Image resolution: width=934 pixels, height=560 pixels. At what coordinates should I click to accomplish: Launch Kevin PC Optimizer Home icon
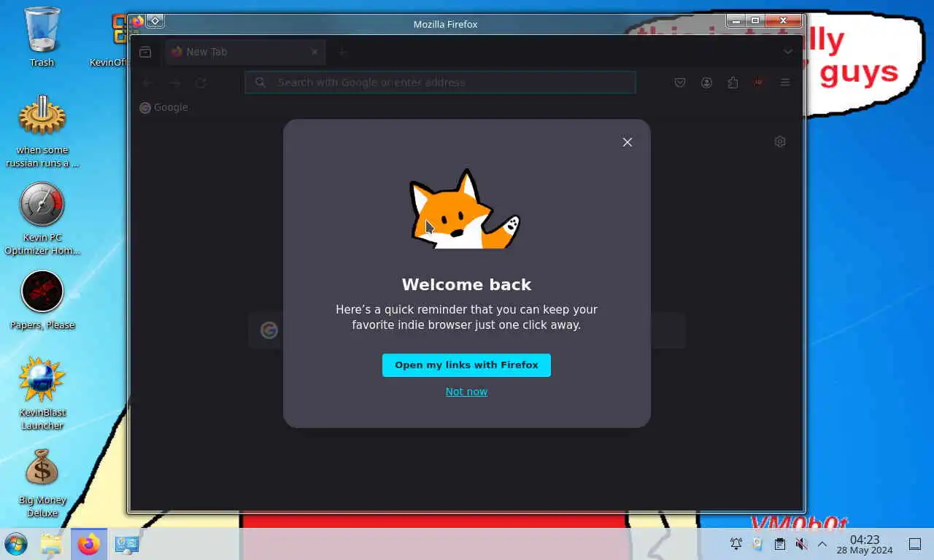(42, 219)
